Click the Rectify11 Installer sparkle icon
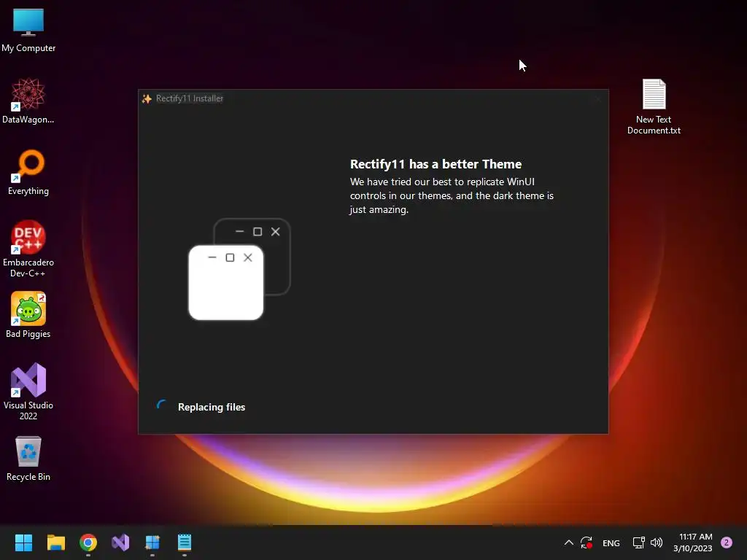 point(147,98)
